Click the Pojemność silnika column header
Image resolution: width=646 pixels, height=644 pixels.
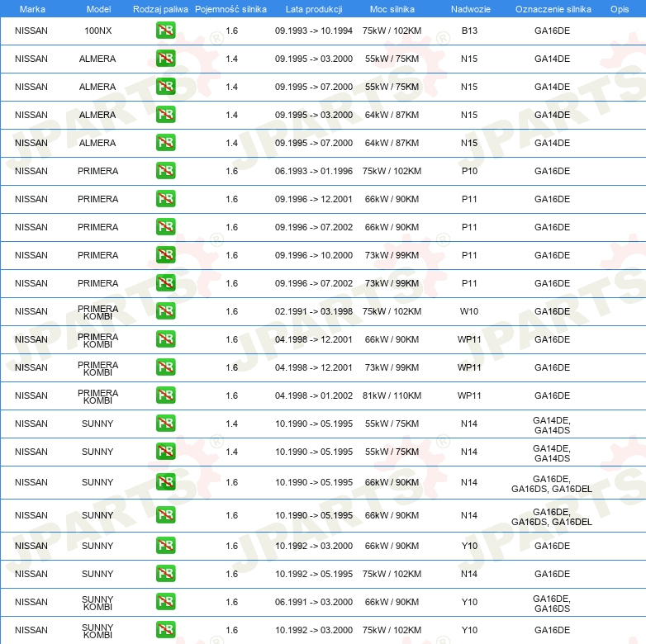click(x=230, y=9)
